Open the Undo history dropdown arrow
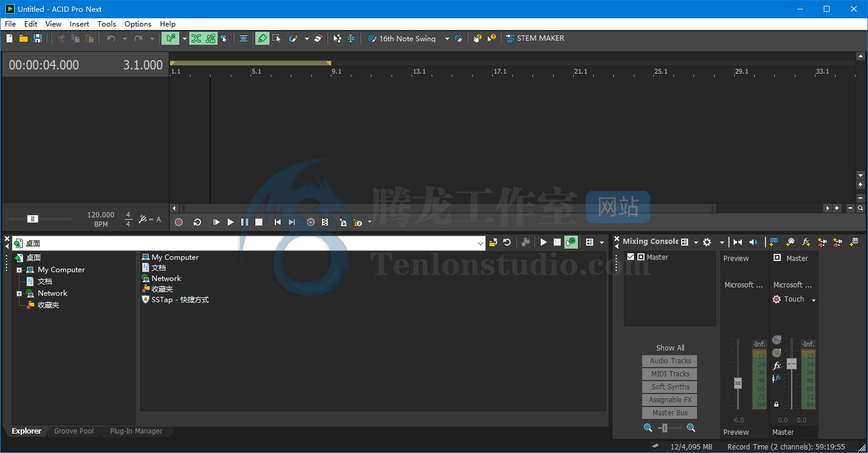Image resolution: width=868 pixels, height=453 pixels. pos(124,39)
